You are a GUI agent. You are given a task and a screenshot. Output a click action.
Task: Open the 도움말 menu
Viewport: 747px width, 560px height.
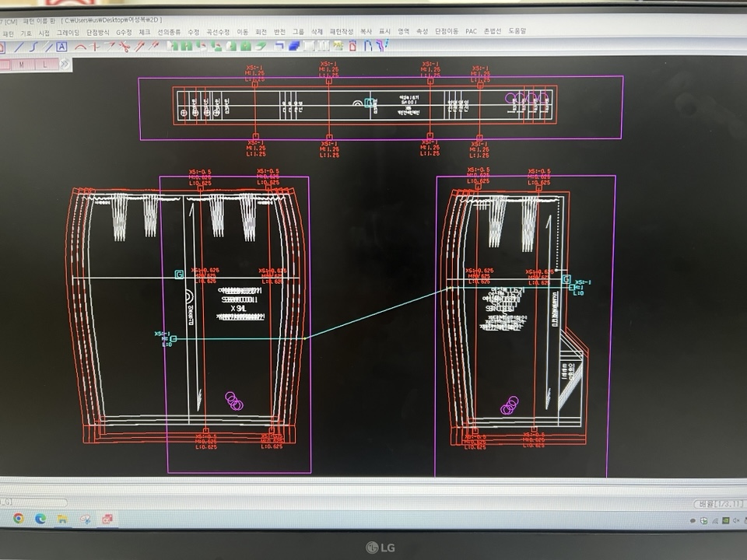pyautogui.click(x=517, y=32)
